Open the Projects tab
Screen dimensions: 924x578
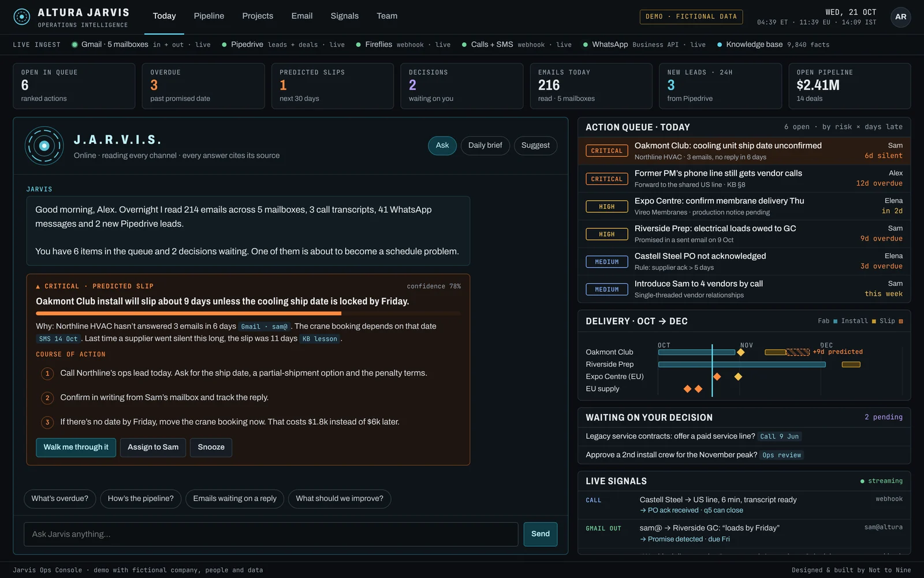(258, 16)
